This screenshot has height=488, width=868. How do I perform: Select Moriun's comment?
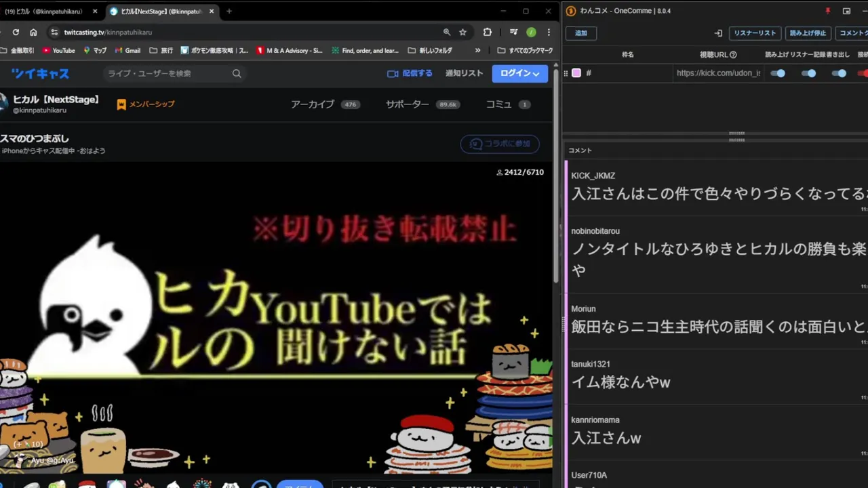coord(717,320)
